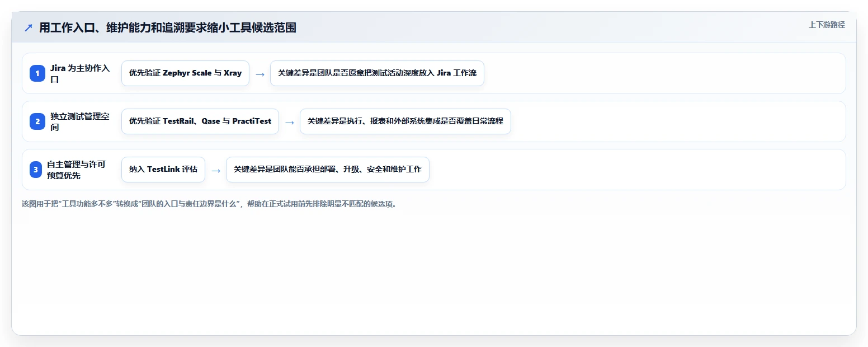Select the box about 执行、报表和外部系统集成
Screen dimensions: 868x347
point(405,121)
